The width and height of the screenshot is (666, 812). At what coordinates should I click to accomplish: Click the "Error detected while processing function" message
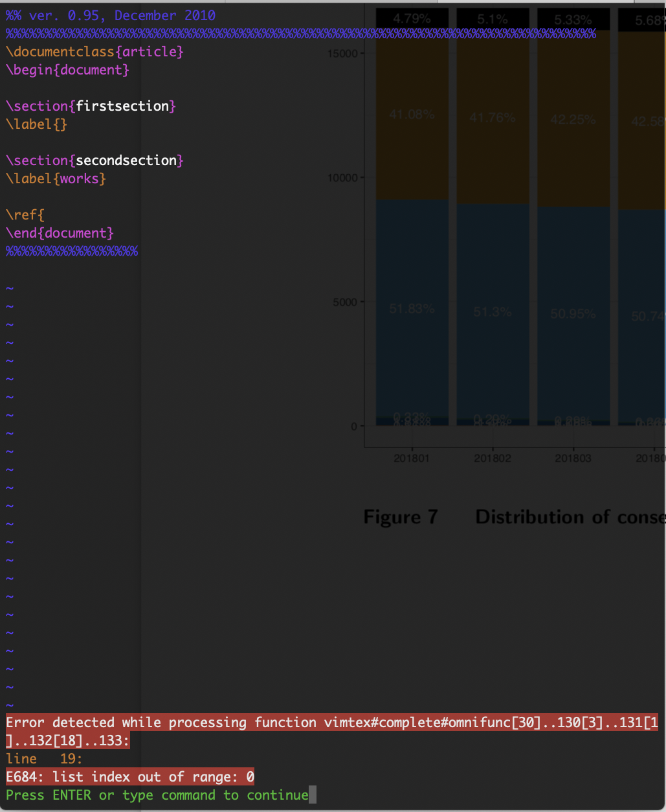coord(332,732)
